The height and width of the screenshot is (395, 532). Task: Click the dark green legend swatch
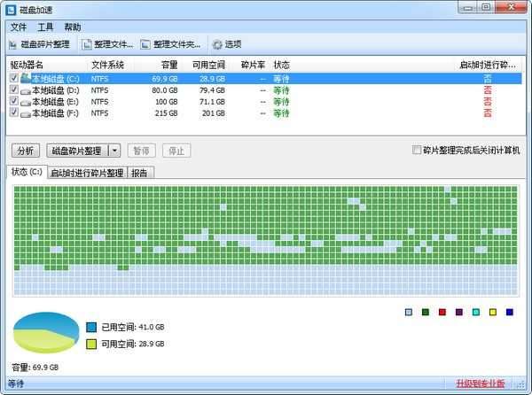(x=426, y=312)
